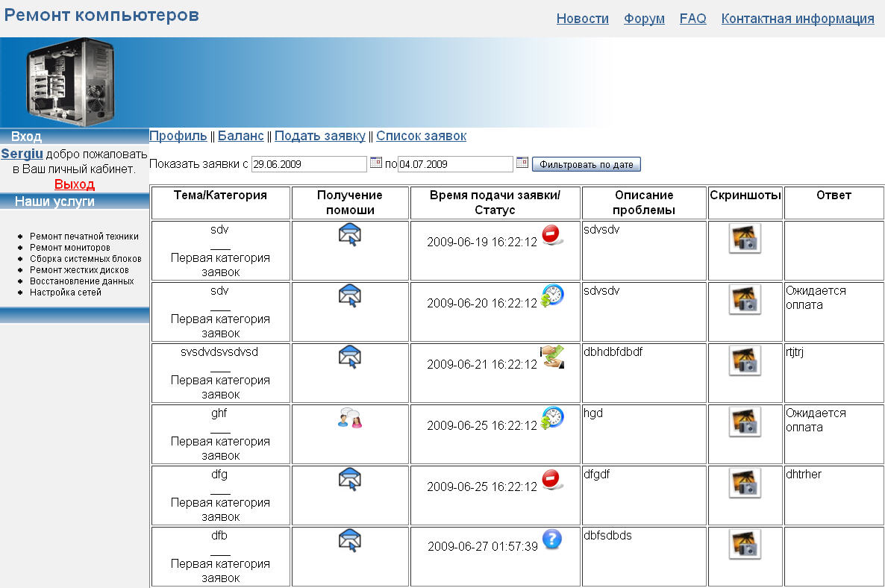The image size is (885, 588).
Task: Click Ремонт мониторов list item
Action: click(70, 248)
